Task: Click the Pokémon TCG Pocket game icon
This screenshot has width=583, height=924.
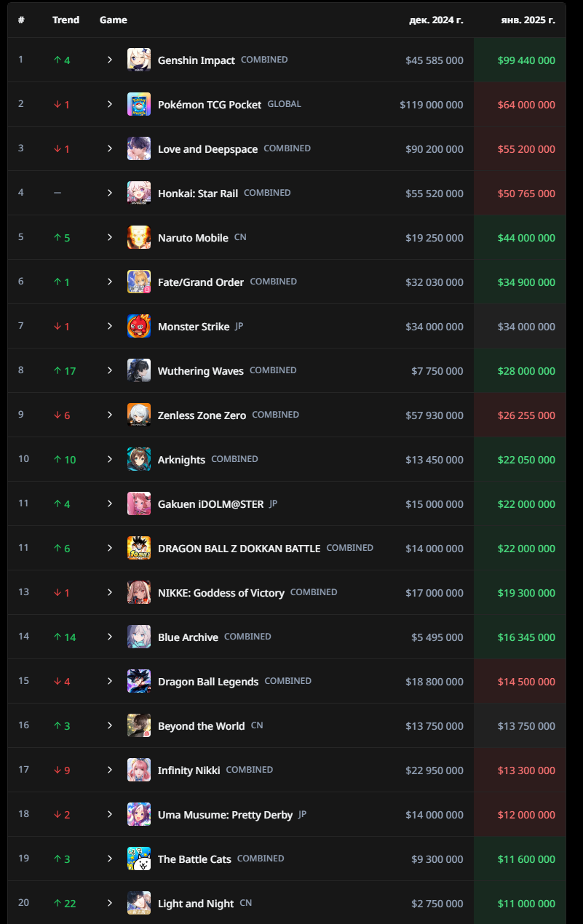Action: tap(139, 104)
